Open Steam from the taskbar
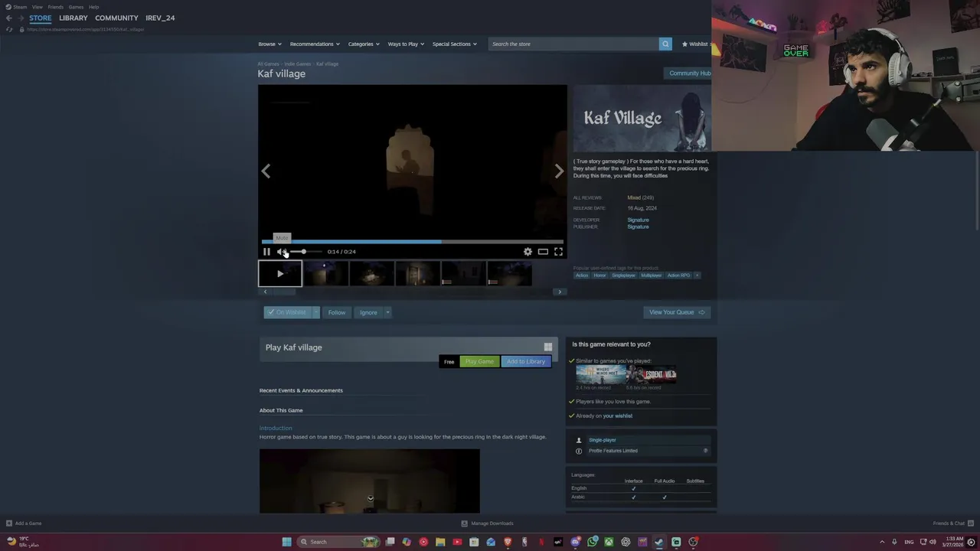The height and width of the screenshot is (551, 980). click(x=659, y=542)
